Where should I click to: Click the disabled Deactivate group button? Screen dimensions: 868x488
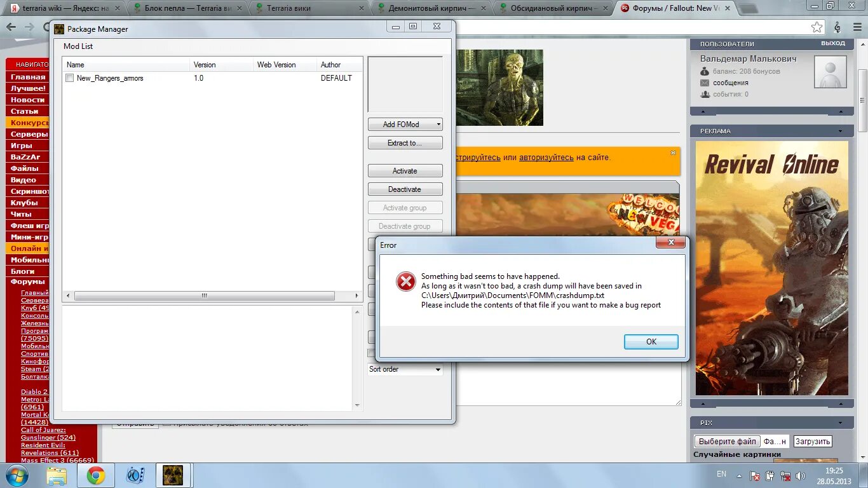[x=405, y=226]
